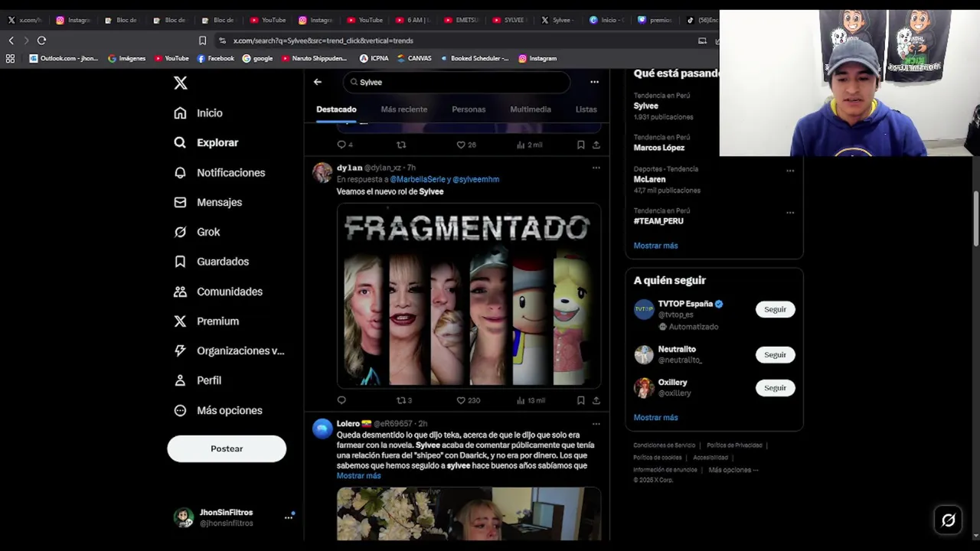Open dylan's profile avatar

point(322,173)
